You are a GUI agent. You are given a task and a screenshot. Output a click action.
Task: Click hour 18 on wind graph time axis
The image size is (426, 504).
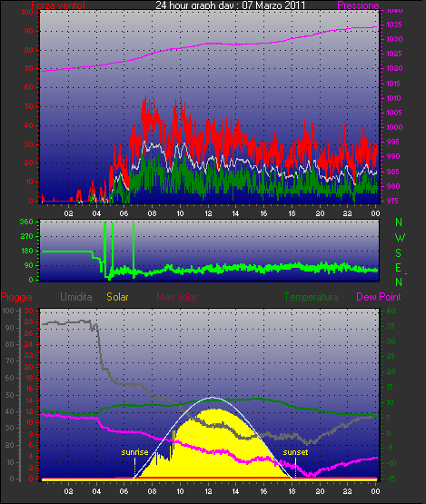(x=292, y=213)
